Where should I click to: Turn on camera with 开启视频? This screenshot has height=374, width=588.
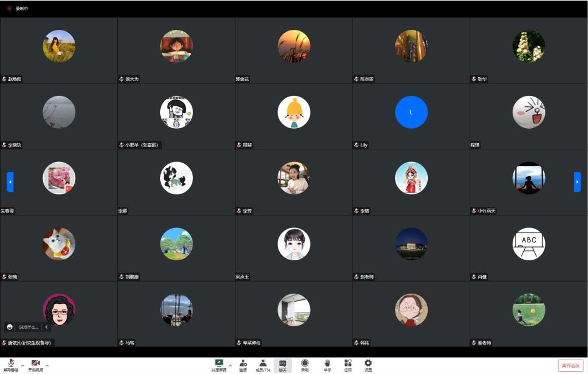pyautogui.click(x=35, y=365)
